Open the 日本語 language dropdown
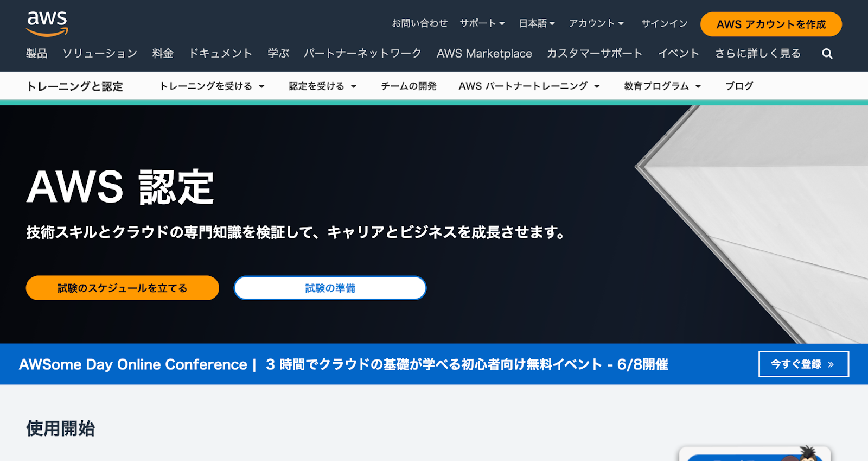 [537, 23]
